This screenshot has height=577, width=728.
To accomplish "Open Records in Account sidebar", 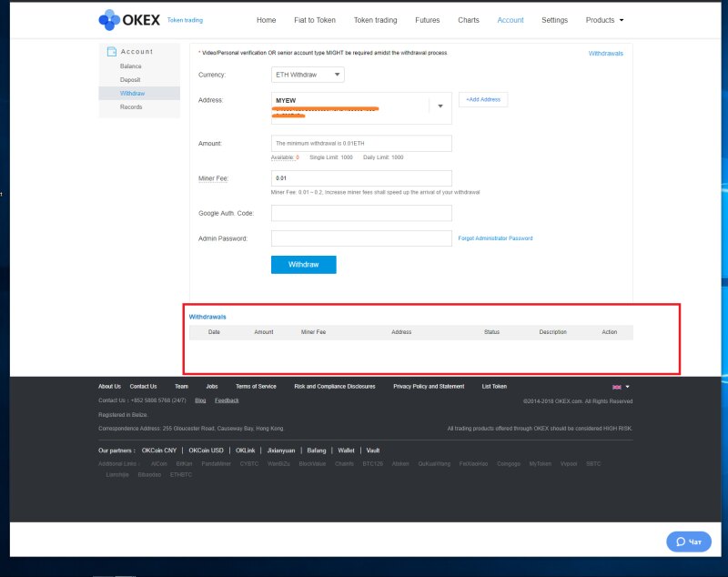I will 131,107.
